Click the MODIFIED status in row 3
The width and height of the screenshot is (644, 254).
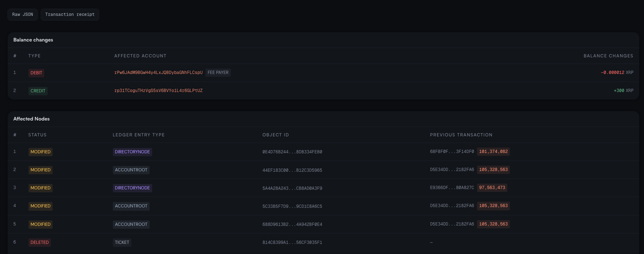pos(40,188)
